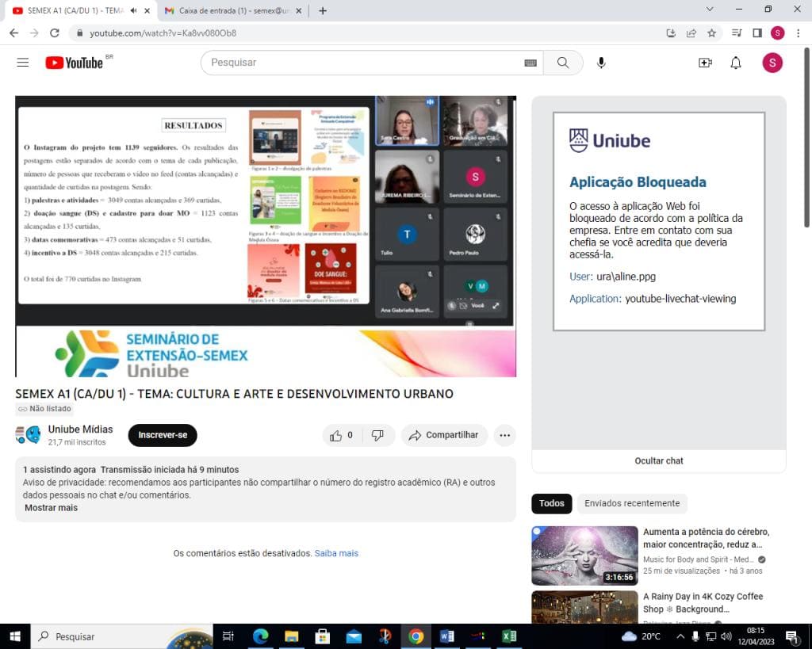Open YouTube notifications bell
This screenshot has width=812, height=649.
coord(735,63)
